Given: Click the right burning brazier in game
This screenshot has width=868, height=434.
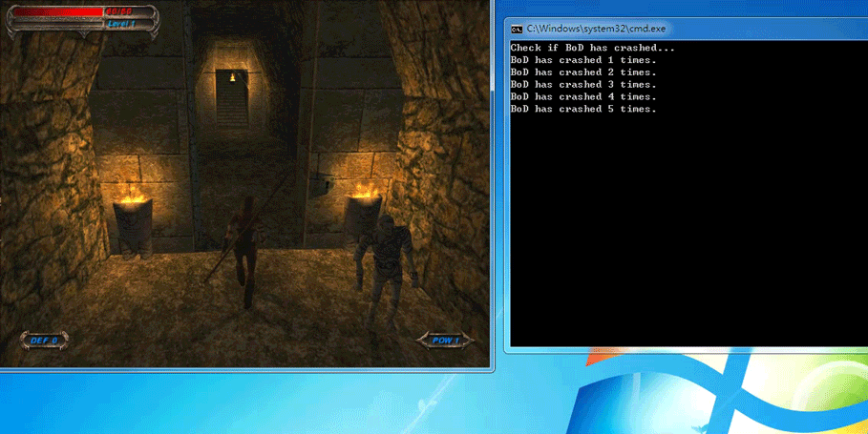Looking at the screenshot, I should [362, 216].
